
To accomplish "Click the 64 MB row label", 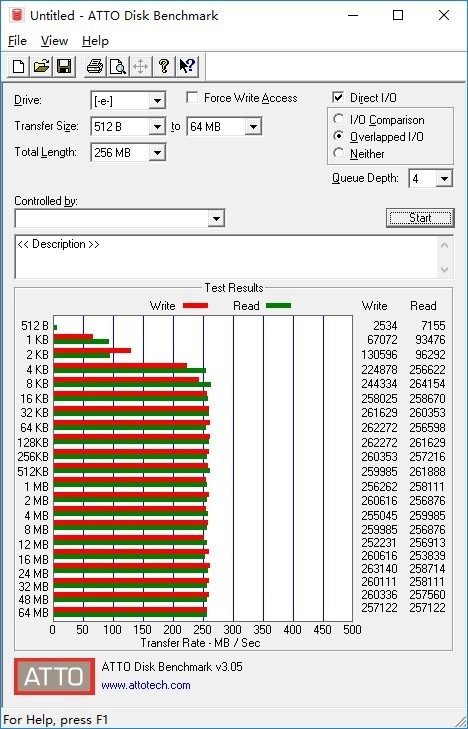I will click(x=33, y=612).
